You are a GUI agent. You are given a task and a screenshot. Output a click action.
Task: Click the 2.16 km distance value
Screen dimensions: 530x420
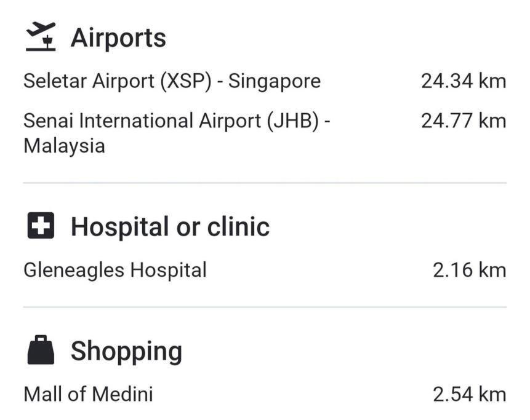[470, 270]
